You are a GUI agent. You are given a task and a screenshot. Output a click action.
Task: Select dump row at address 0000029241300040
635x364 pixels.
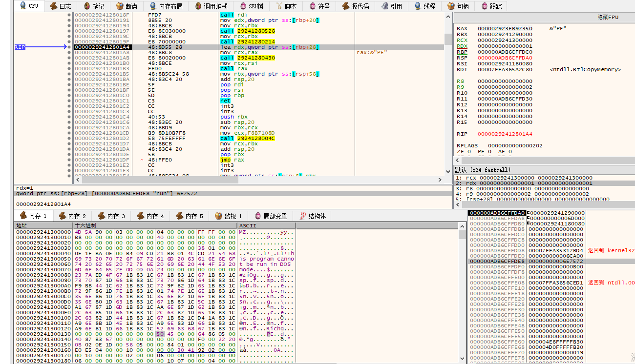(155, 253)
